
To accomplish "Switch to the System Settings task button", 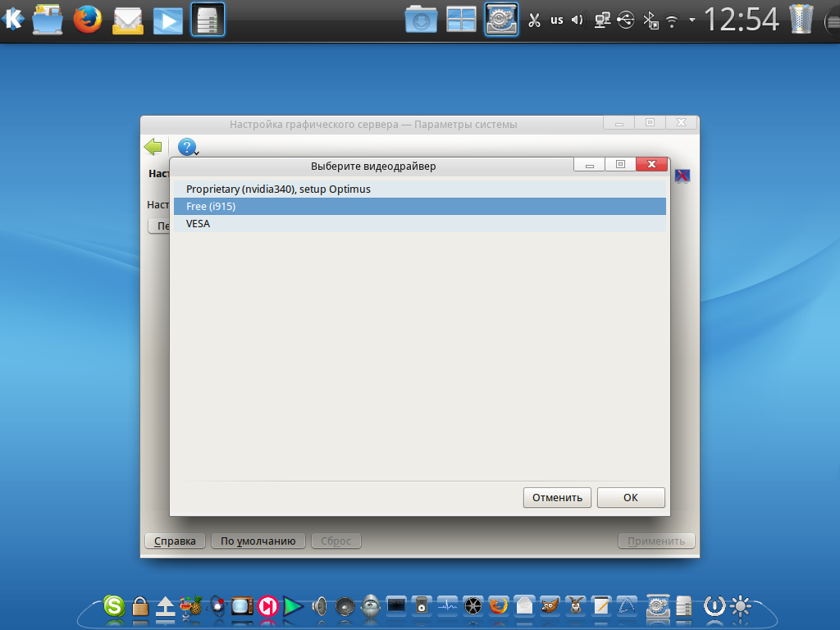I will [501, 20].
